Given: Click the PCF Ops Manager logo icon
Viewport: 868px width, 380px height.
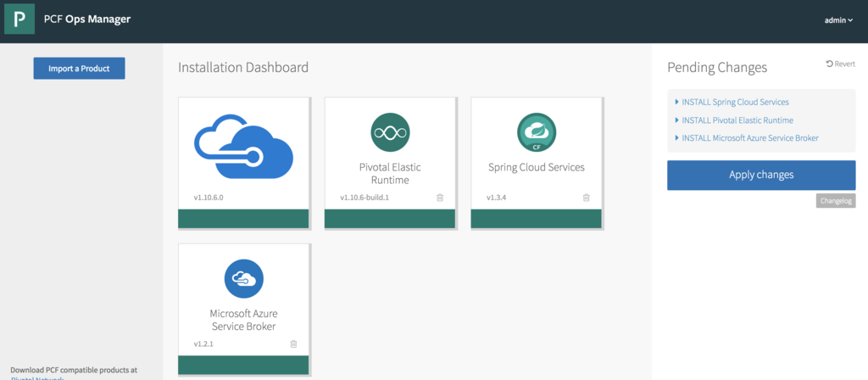Looking at the screenshot, I should 19,20.
